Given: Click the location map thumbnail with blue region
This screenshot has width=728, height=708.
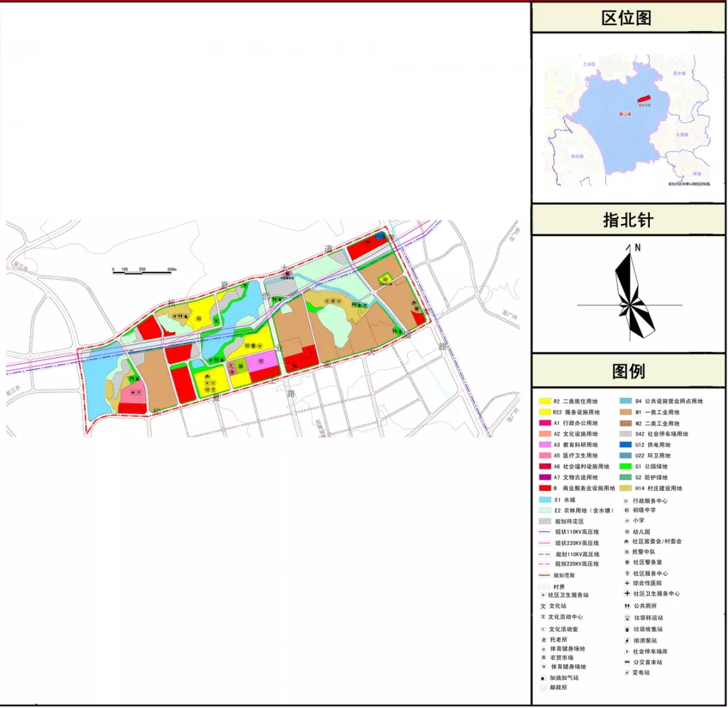Looking at the screenshot, I should [x=628, y=119].
